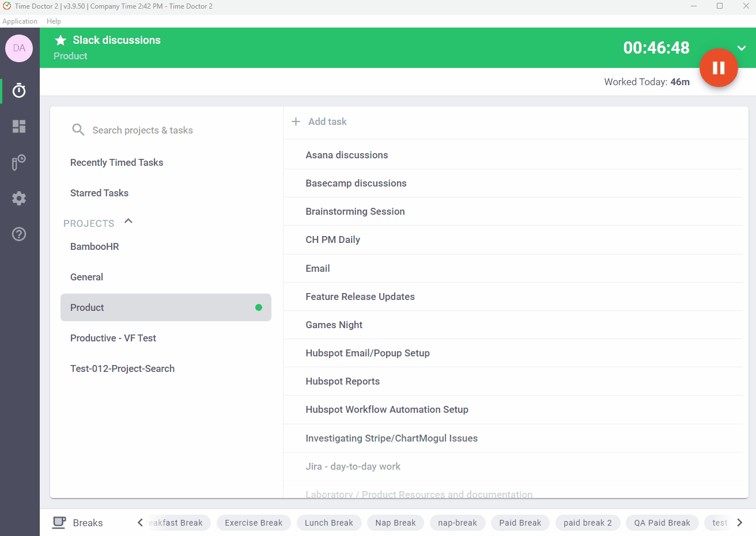This screenshot has height=536, width=756.
Task: Click the green active indicator on Product
Action: coord(259,307)
